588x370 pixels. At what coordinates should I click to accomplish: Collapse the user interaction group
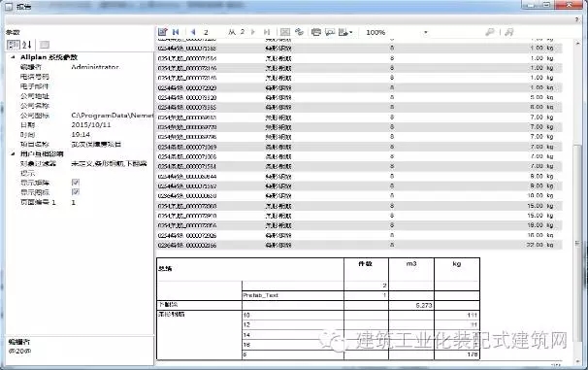14,153
